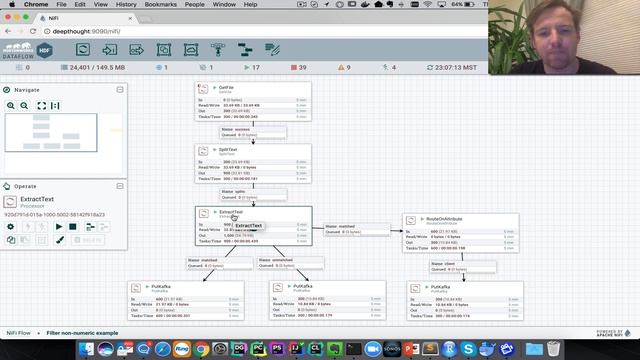640x360 pixels.
Task: Collapse the Navigate panel
Action: 120,89
